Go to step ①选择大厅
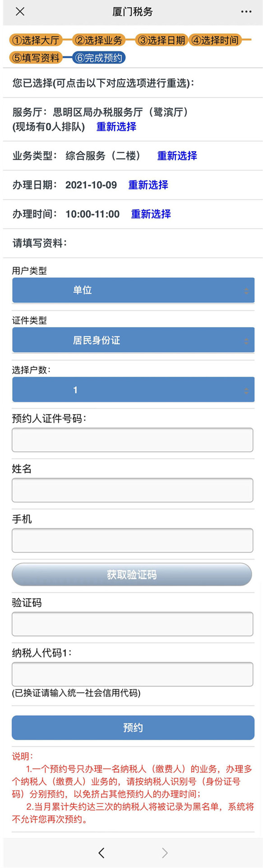Screen dimensions: 263x868 36,41
